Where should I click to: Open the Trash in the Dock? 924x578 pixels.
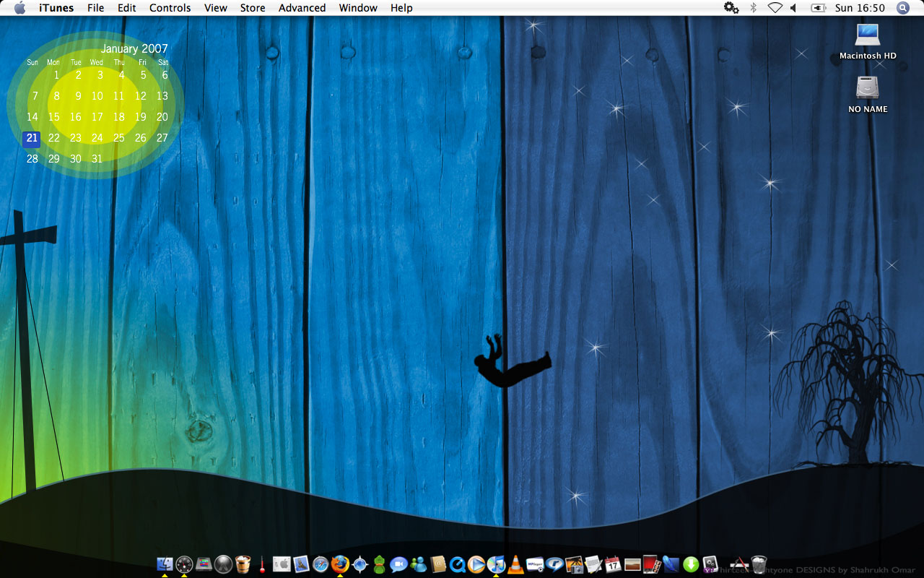pyautogui.click(x=759, y=564)
